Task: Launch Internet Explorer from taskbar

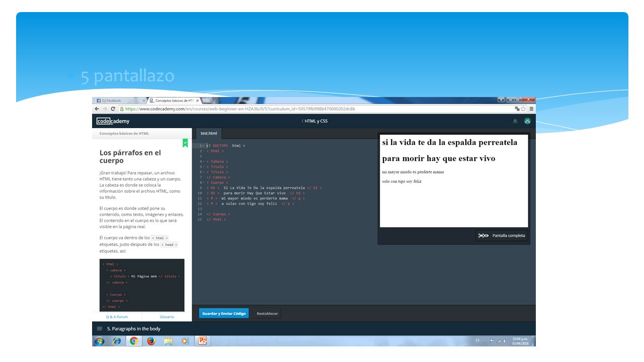Action: pos(117,341)
